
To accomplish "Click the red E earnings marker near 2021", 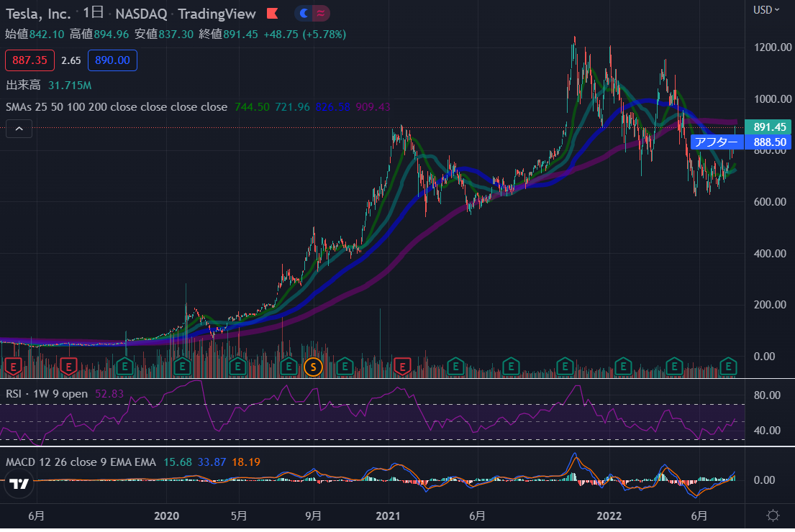I will click(x=402, y=367).
